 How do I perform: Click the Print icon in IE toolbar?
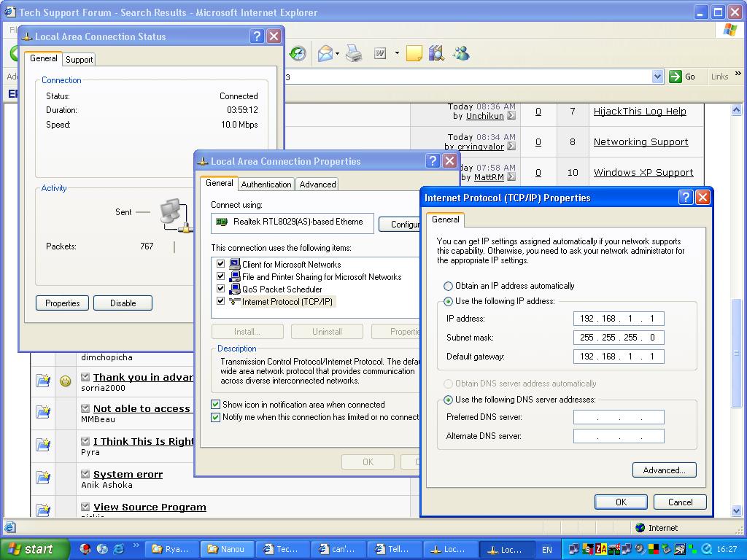click(x=354, y=53)
